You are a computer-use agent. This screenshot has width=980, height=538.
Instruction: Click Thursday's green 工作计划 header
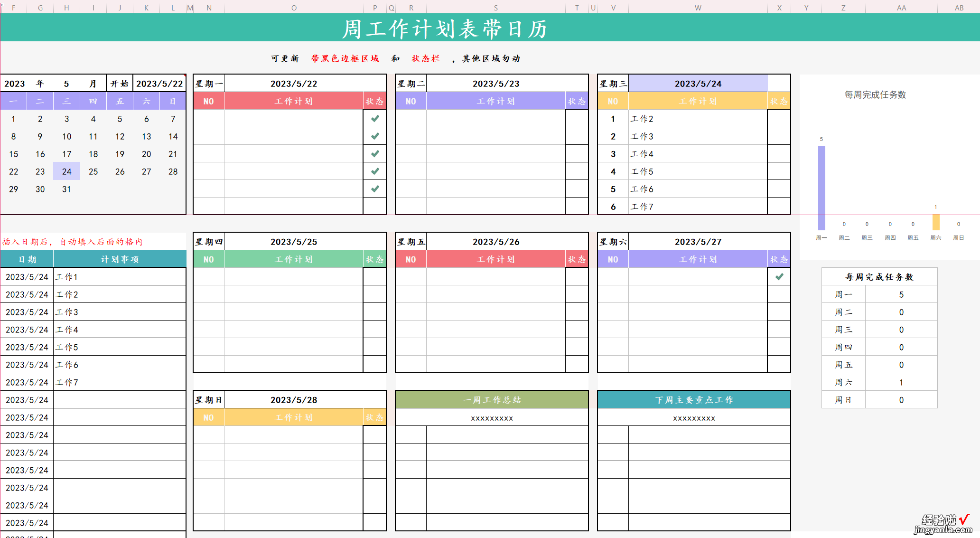pyautogui.click(x=294, y=259)
